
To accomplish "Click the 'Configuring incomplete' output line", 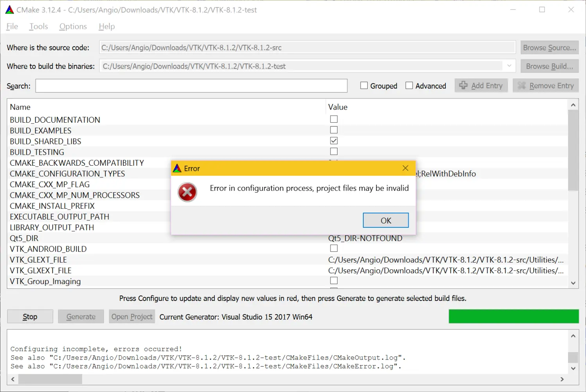I will tap(96, 349).
